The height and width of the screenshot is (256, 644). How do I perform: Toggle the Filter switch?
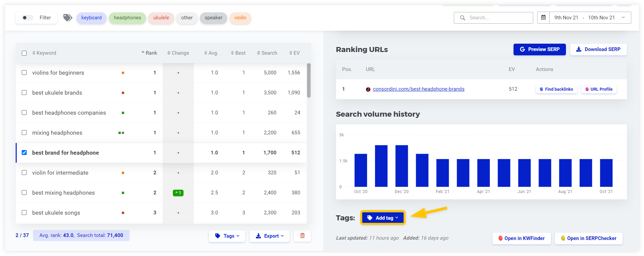tap(28, 18)
